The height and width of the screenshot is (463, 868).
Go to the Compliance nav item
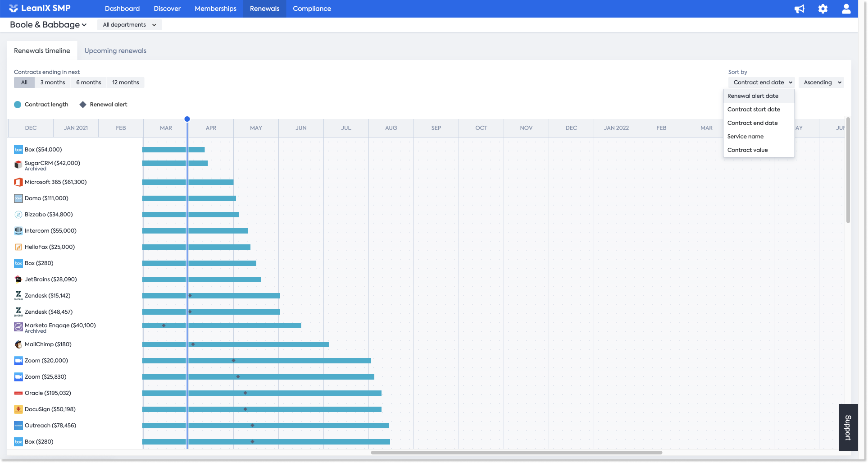coord(312,9)
